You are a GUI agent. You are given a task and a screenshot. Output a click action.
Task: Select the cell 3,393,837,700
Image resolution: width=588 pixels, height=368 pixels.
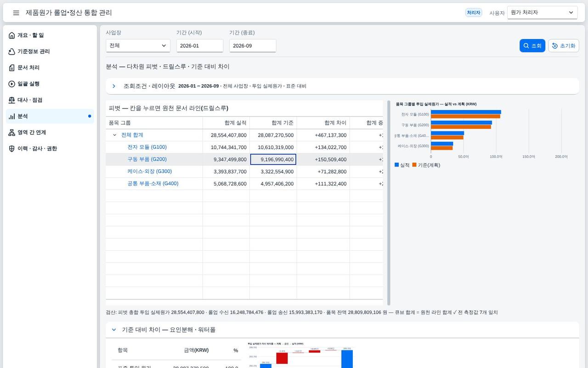(x=226, y=172)
